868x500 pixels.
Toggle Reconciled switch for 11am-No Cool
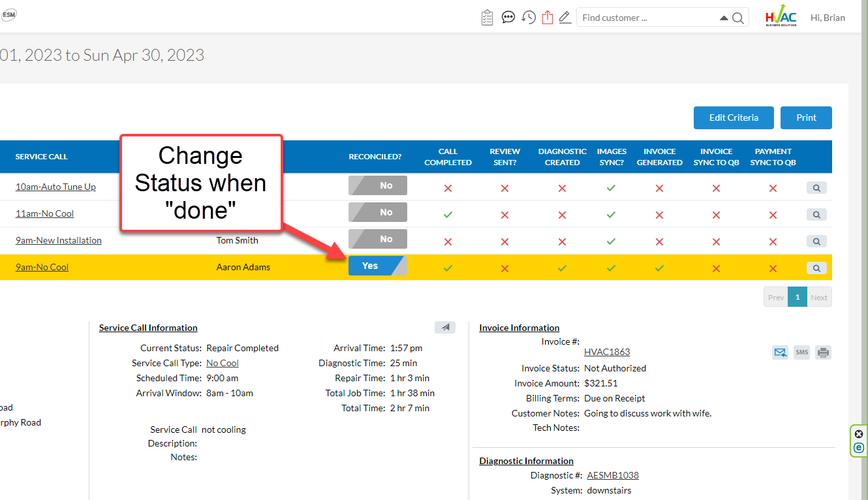377,213
